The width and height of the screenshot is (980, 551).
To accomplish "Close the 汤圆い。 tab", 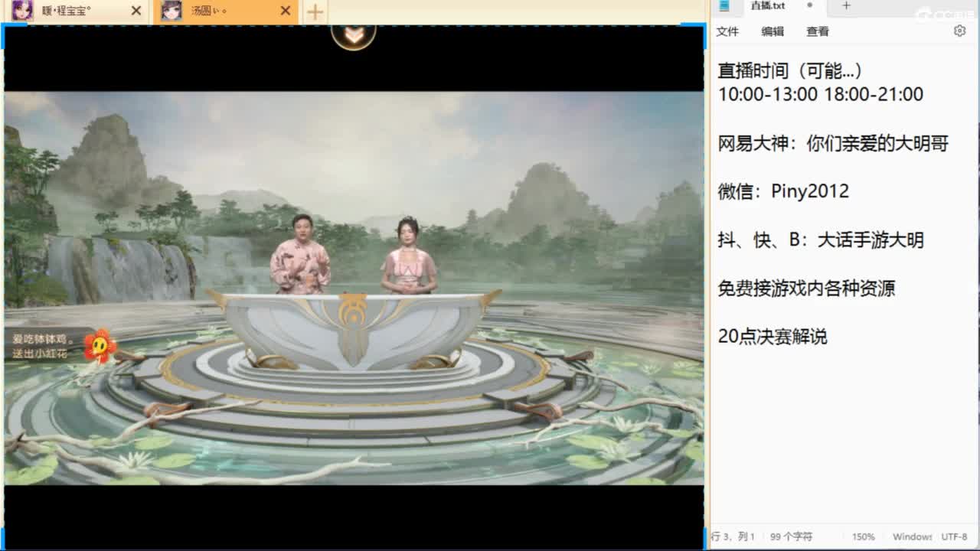I will 285,11.
